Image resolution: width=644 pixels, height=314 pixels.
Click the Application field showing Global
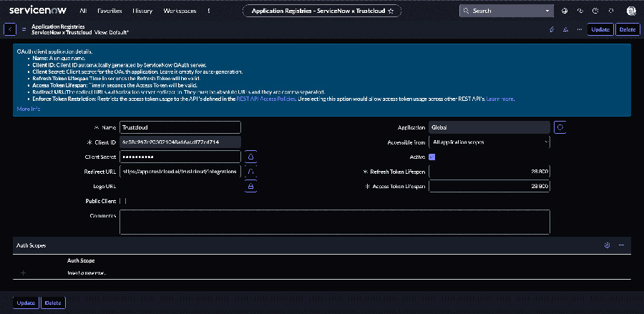click(x=489, y=127)
